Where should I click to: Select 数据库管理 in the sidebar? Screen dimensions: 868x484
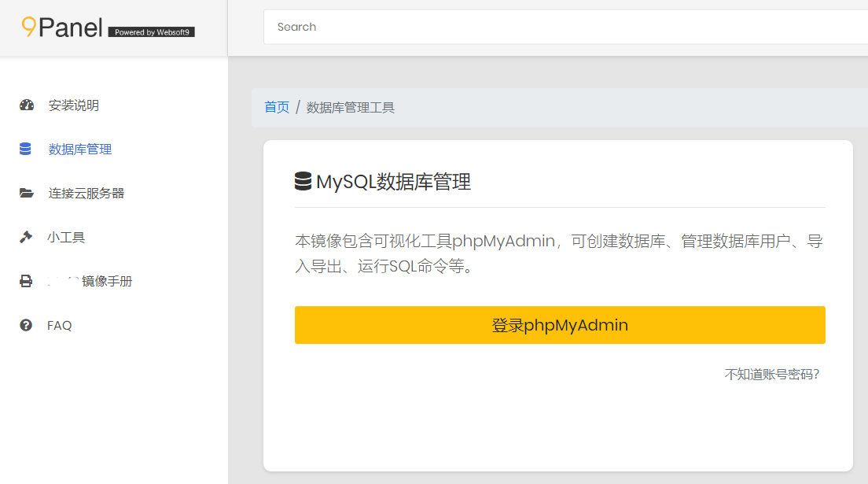(80, 150)
